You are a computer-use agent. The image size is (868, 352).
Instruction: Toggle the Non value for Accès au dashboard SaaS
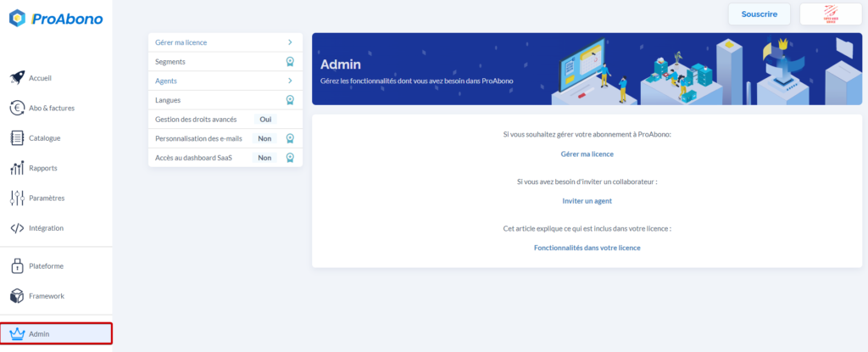(x=264, y=158)
